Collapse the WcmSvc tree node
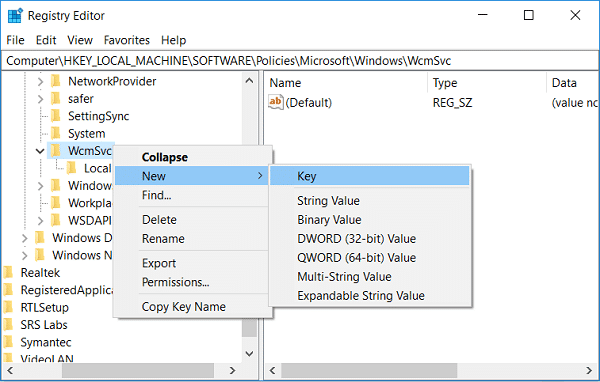Screen dimensions: 600x382 pos(40,151)
